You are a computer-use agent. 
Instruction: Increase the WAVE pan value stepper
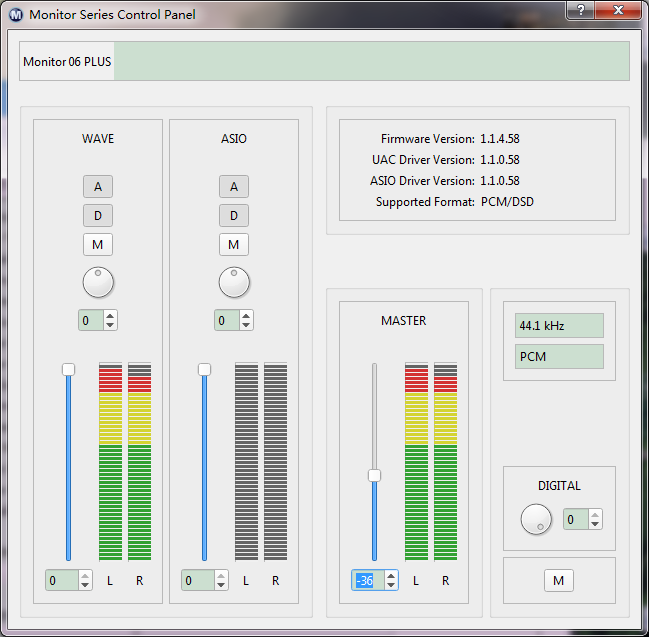(x=110, y=315)
